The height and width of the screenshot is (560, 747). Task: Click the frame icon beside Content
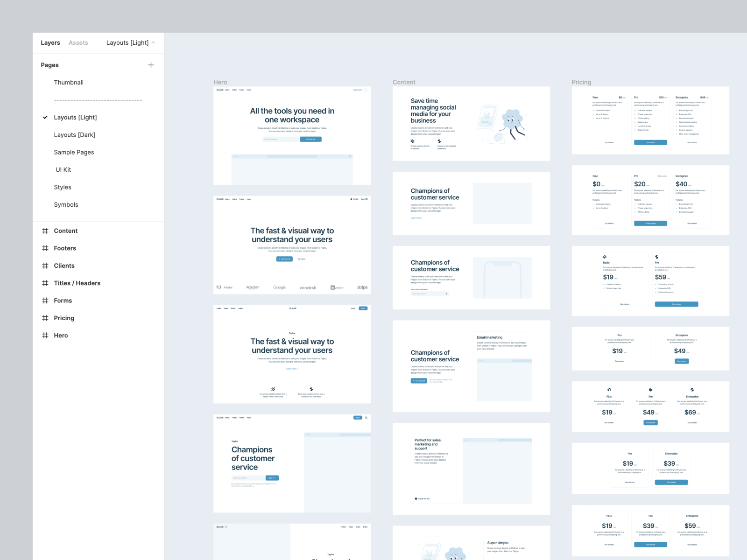(x=46, y=231)
